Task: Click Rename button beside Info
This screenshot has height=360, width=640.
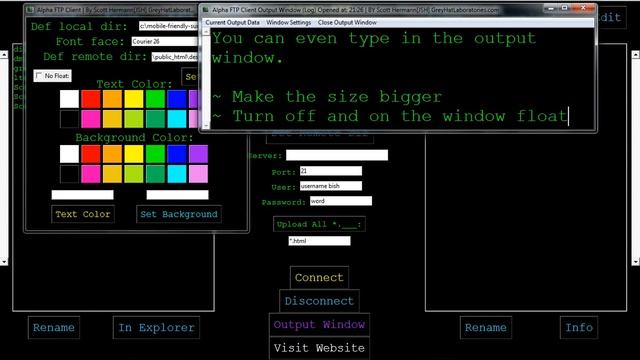Action: (486, 327)
